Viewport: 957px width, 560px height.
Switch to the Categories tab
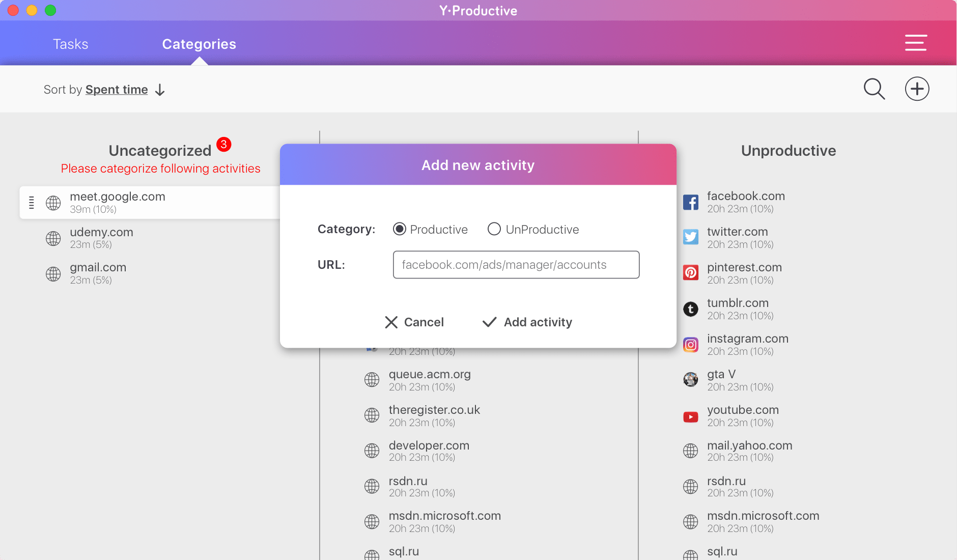pos(199,44)
